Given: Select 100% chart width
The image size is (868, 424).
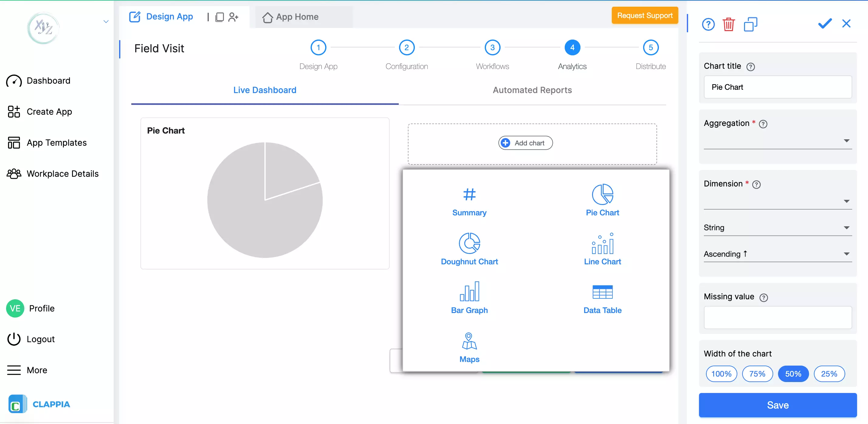Looking at the screenshot, I should (721, 374).
